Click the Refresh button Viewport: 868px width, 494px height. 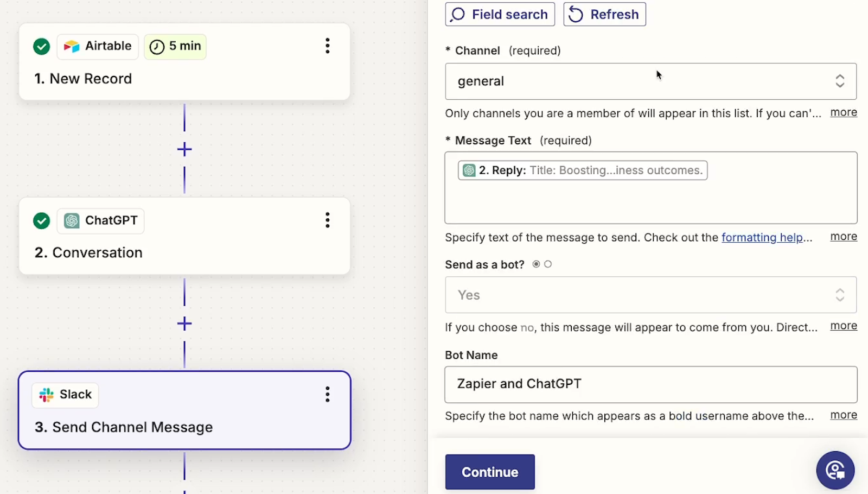(605, 14)
